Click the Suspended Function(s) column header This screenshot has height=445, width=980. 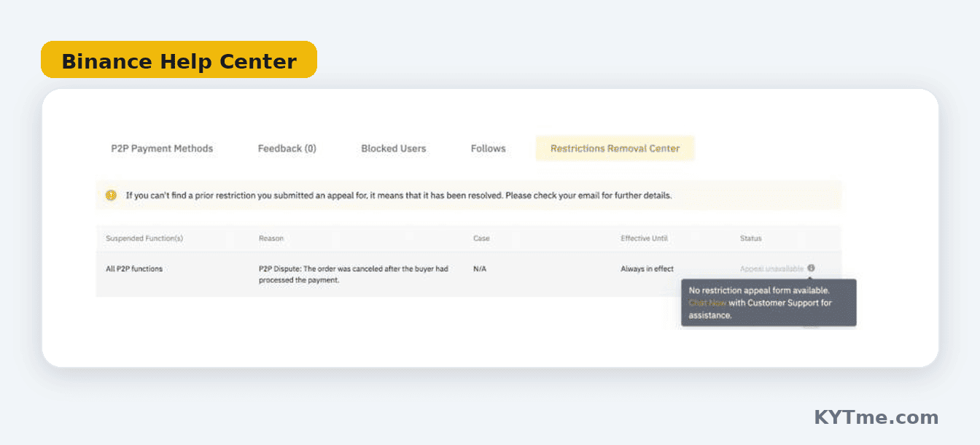point(144,239)
